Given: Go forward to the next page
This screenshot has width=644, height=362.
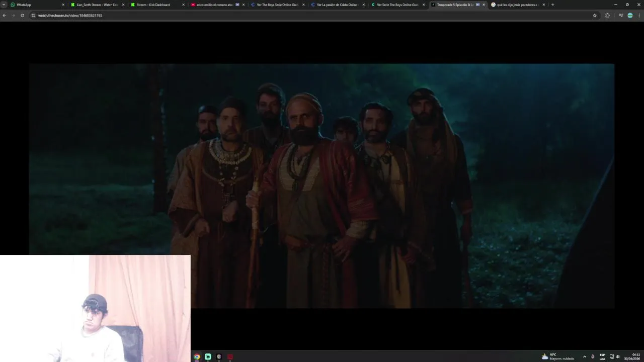Looking at the screenshot, I should [13, 16].
